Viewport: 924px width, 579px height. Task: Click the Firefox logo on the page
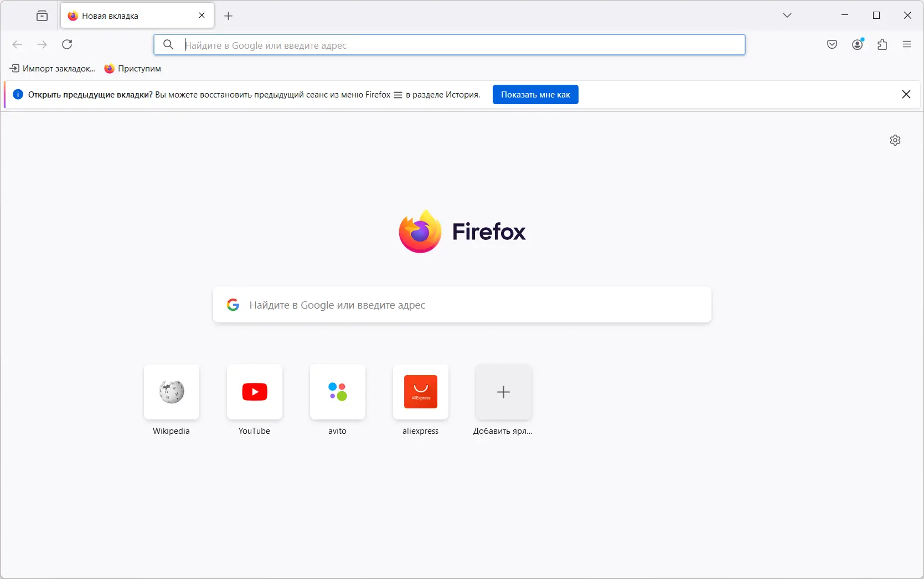pyautogui.click(x=462, y=232)
